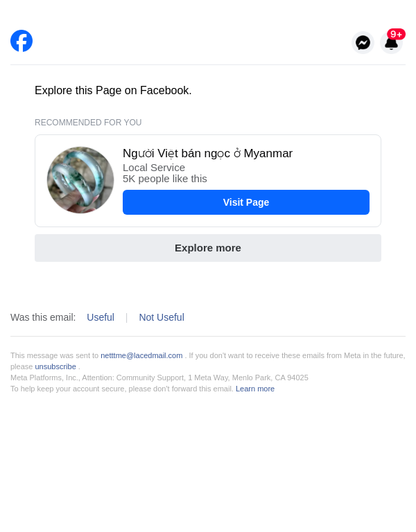Click the red 9+ notification badge
The width and height of the screenshot is (416, 532).
point(397,34)
